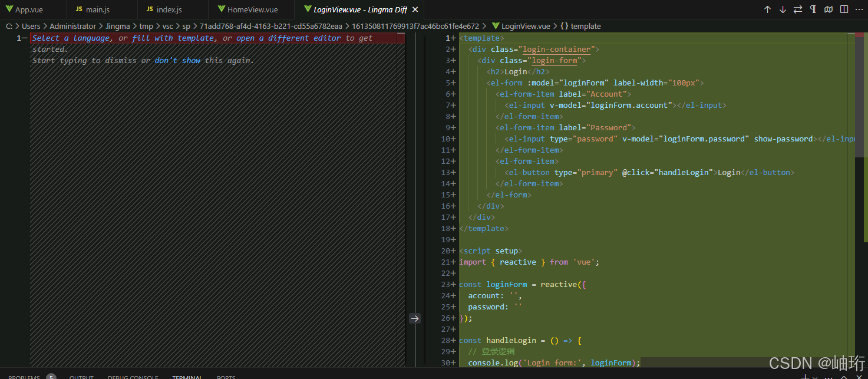Click the 'Select a language' link
Screen dimensions: 868x379
[71, 38]
